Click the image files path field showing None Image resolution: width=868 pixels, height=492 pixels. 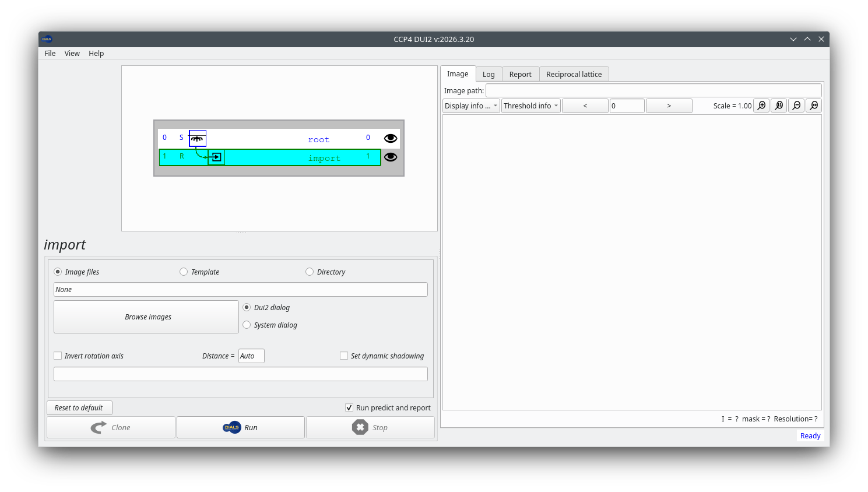pos(241,289)
